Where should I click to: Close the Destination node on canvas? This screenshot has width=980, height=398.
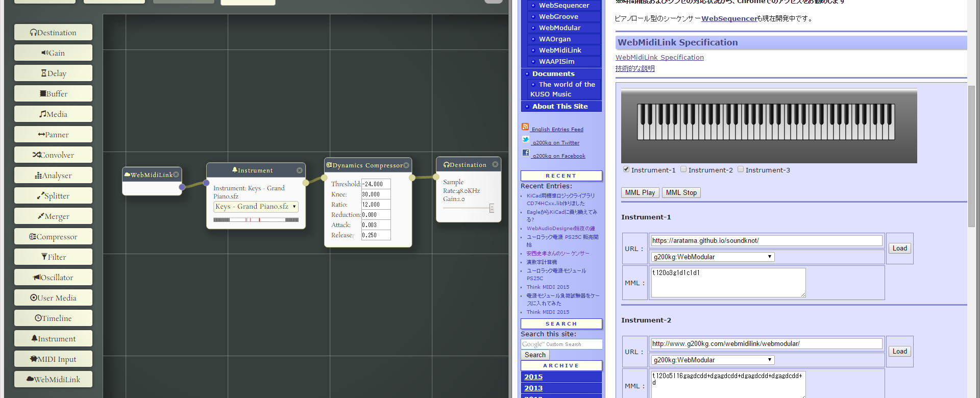point(495,164)
